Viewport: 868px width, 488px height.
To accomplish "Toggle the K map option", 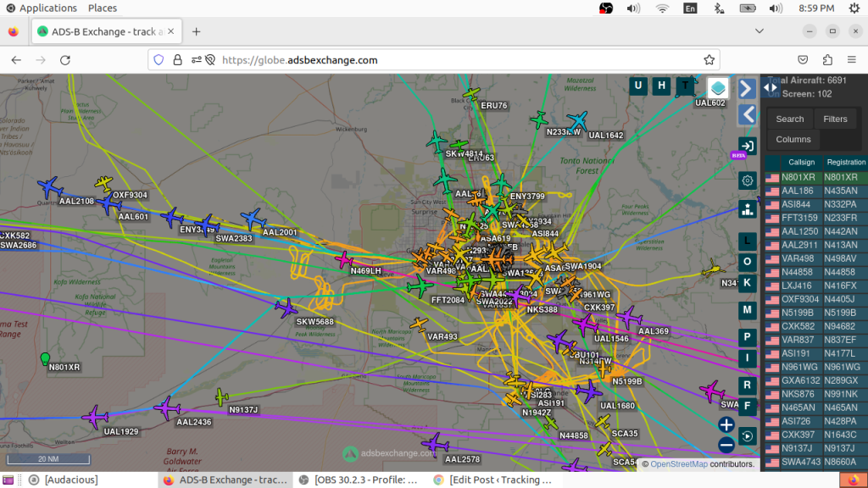I will (747, 283).
